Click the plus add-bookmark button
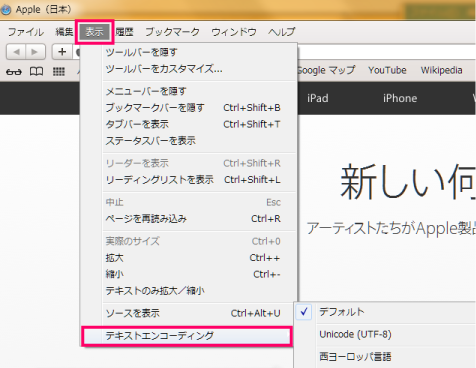 coord(62,52)
